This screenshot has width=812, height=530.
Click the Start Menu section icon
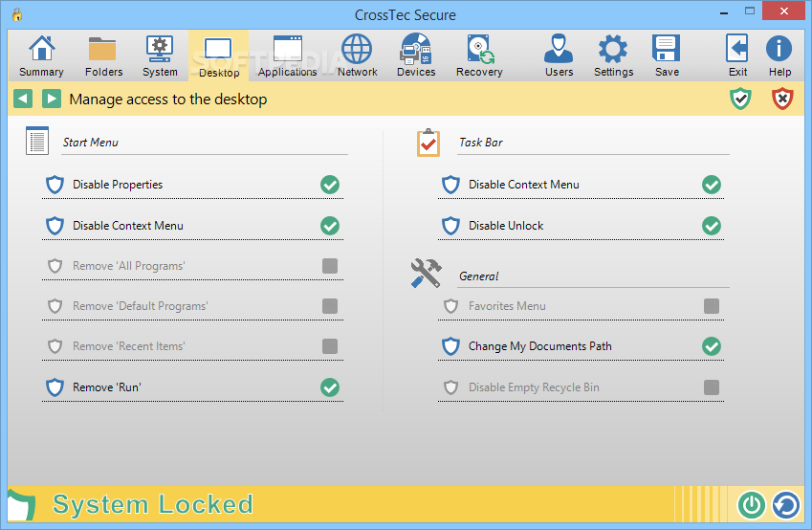36,141
